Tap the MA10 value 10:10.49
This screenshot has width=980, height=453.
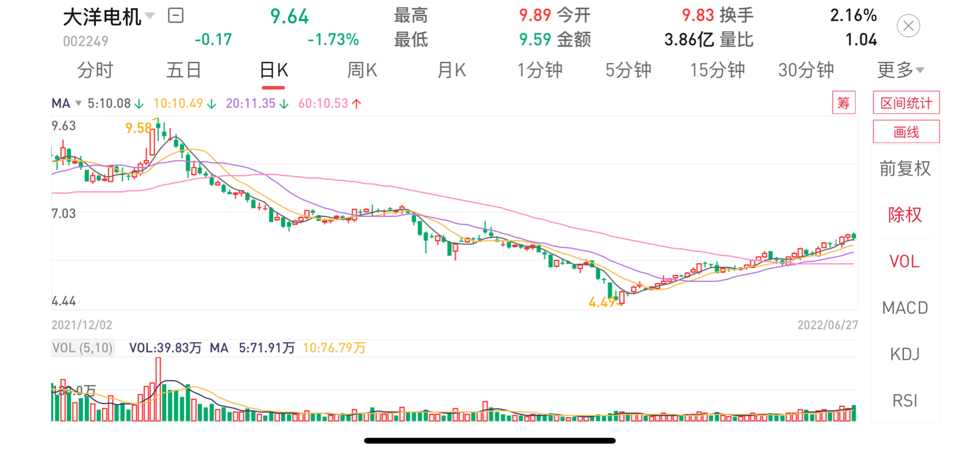pos(184,104)
